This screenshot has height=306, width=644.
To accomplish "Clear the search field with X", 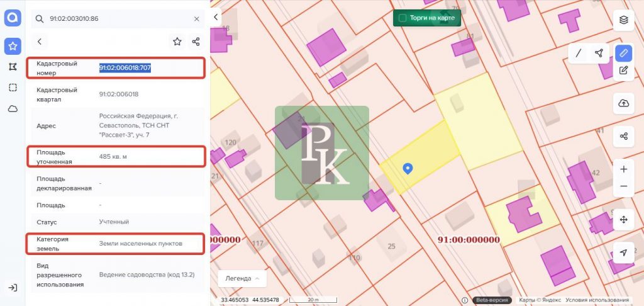I will (196, 19).
